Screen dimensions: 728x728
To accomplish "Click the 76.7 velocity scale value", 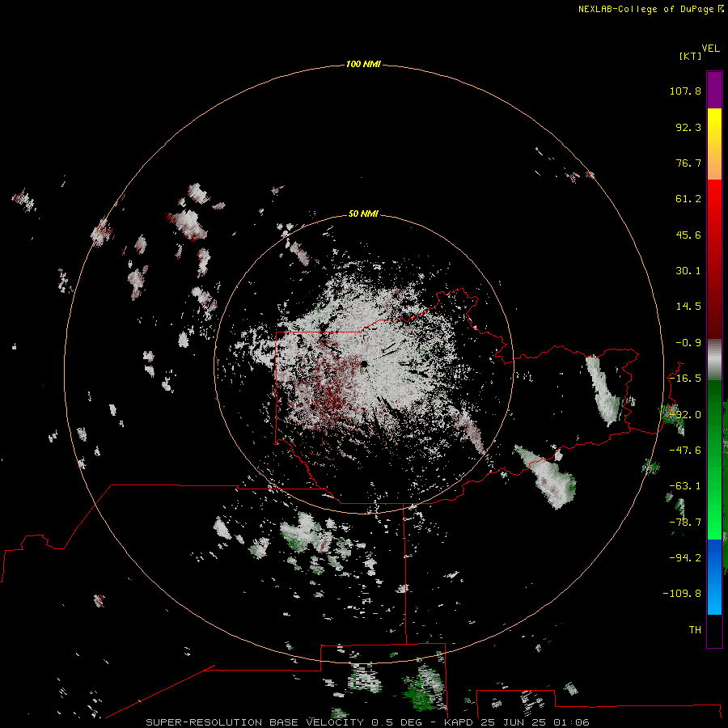I will 688,163.
